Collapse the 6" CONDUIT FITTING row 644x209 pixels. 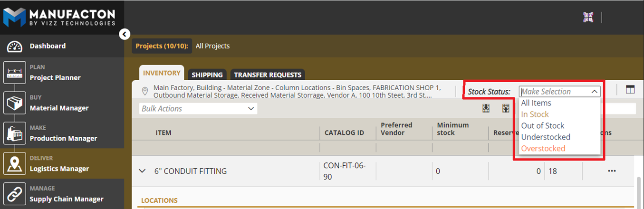pyautogui.click(x=142, y=171)
